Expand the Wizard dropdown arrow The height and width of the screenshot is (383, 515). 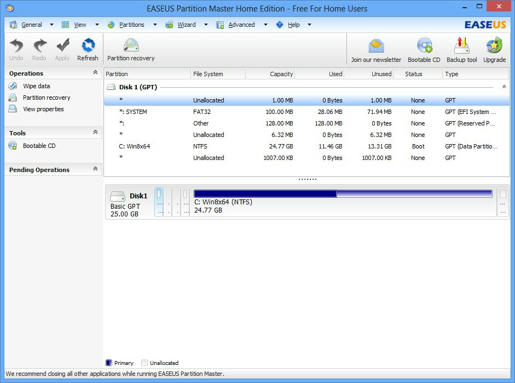(206, 25)
